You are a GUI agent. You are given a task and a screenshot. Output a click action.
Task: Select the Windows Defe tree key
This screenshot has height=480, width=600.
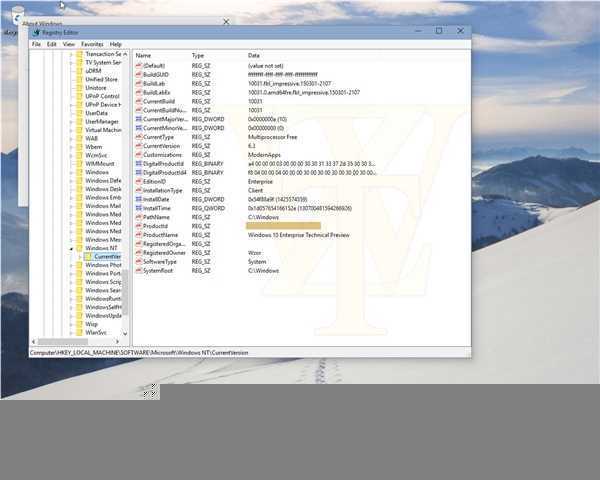click(x=103, y=181)
